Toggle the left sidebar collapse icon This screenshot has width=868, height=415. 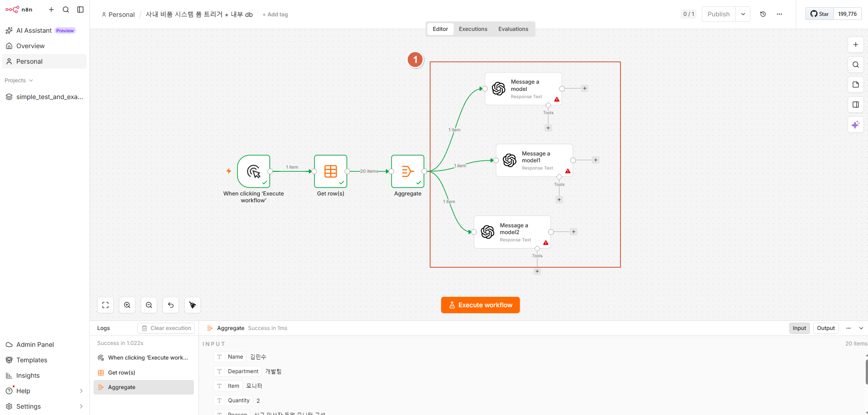pos(80,10)
